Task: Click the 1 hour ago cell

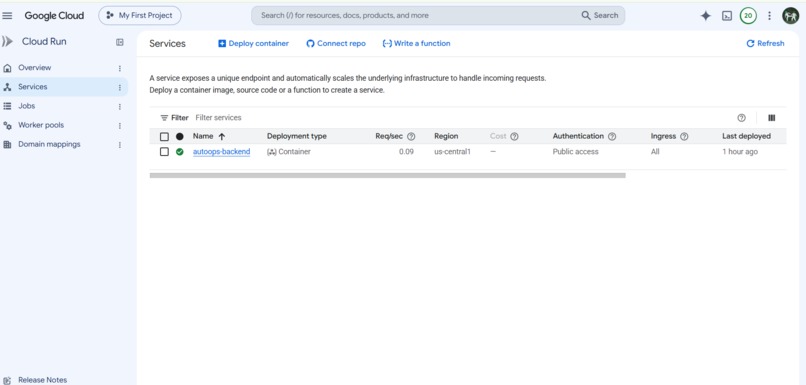Action: pyautogui.click(x=740, y=152)
